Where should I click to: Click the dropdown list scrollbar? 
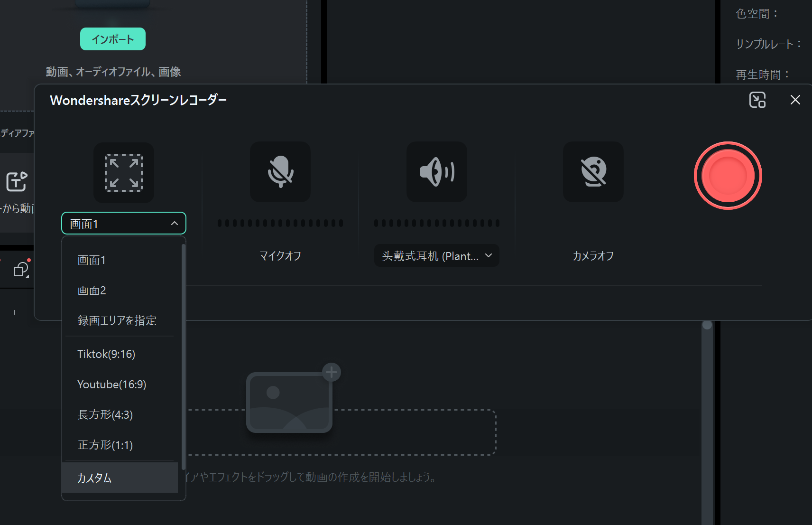(184, 357)
